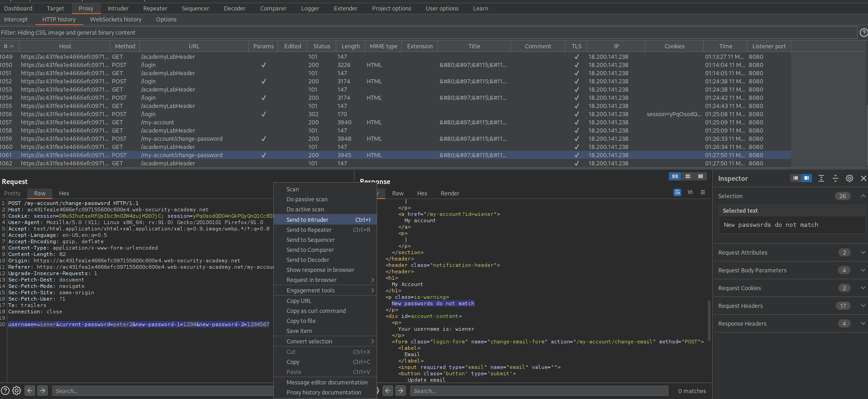The image size is (868, 399).
Task: Open the Learn tab
Action: click(x=480, y=8)
